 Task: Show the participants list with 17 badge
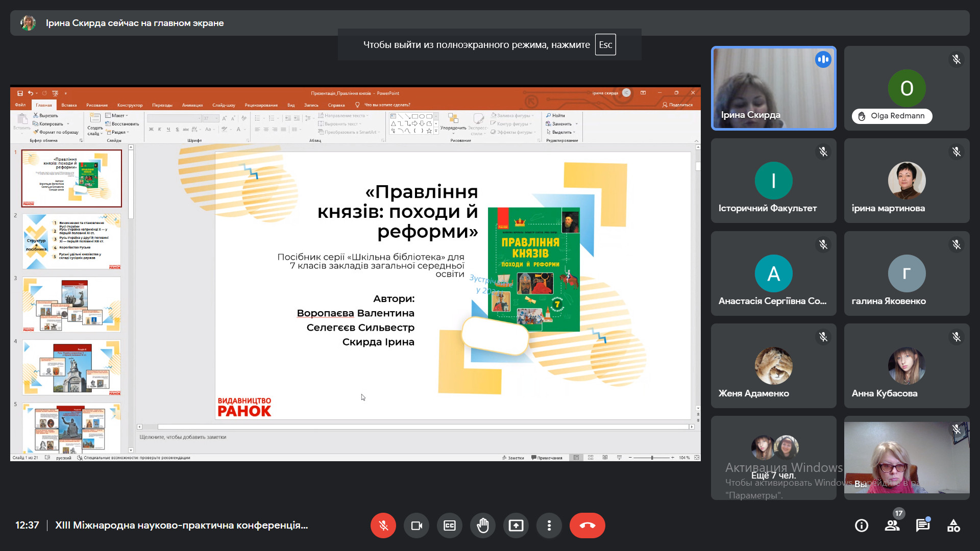coord(892,525)
